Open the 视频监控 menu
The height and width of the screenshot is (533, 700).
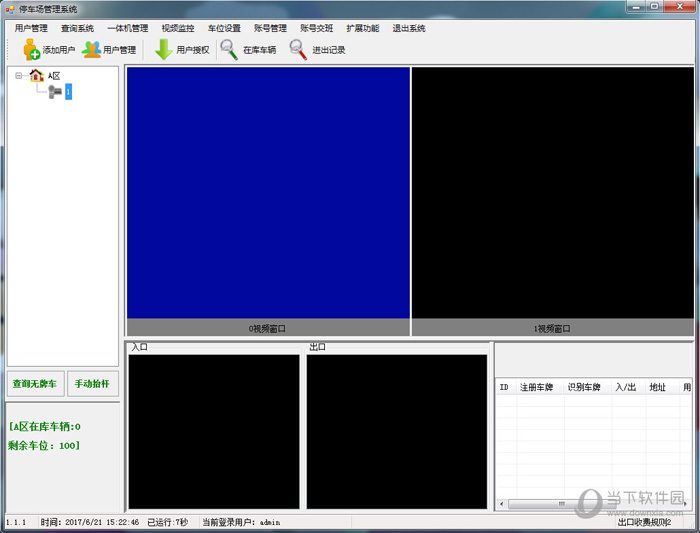click(x=178, y=28)
